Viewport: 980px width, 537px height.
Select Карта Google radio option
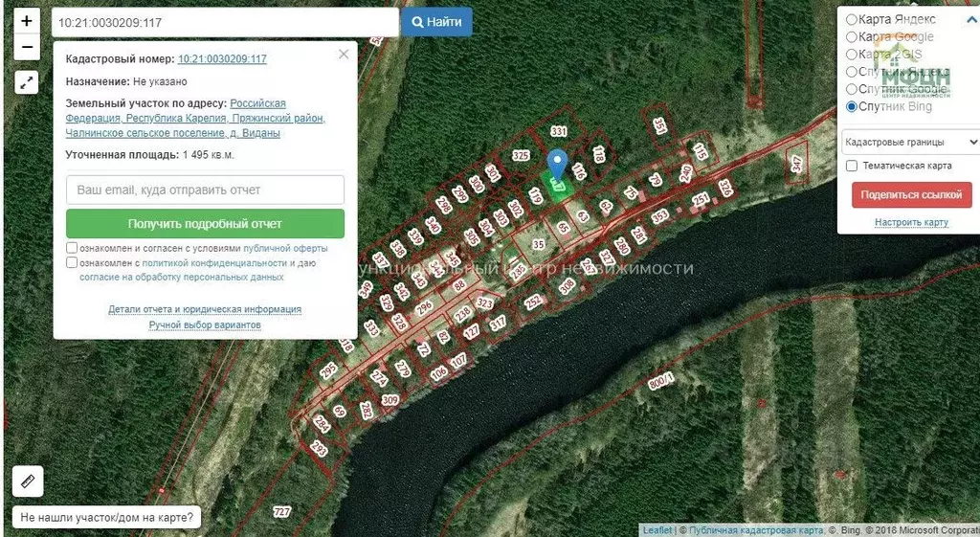pyautogui.click(x=851, y=37)
